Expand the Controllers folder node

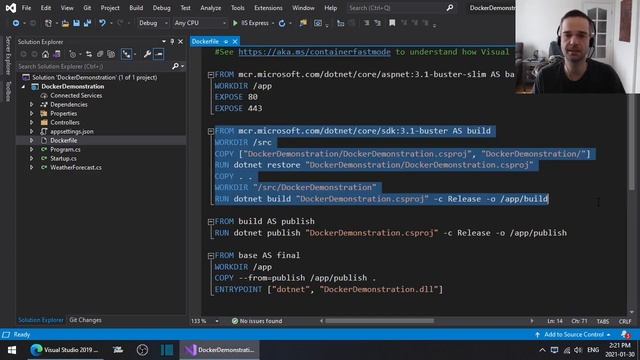click(x=31, y=122)
